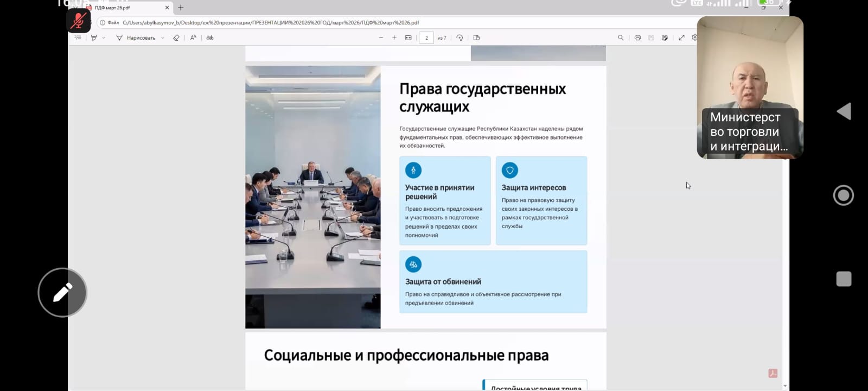Zoom in the PDF page
Screen dimensions: 868x391
tap(394, 37)
